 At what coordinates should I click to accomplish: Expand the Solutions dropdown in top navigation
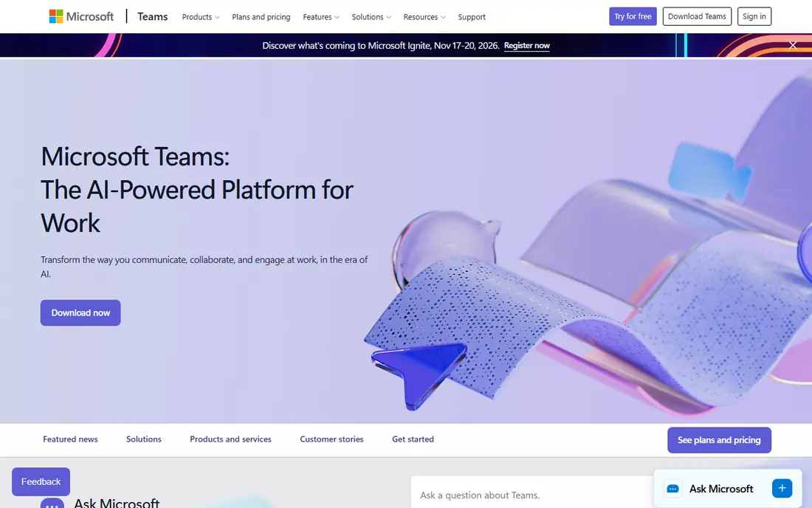(371, 17)
